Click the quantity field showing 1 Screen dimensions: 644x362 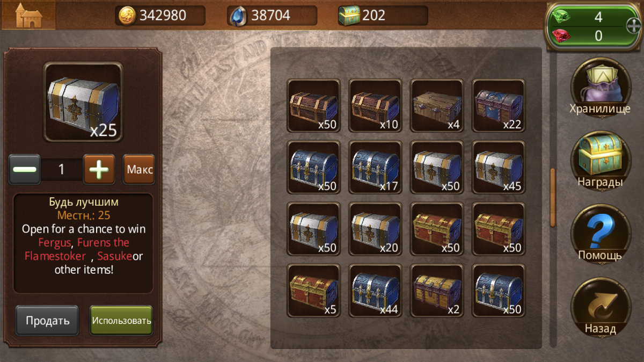pyautogui.click(x=62, y=170)
